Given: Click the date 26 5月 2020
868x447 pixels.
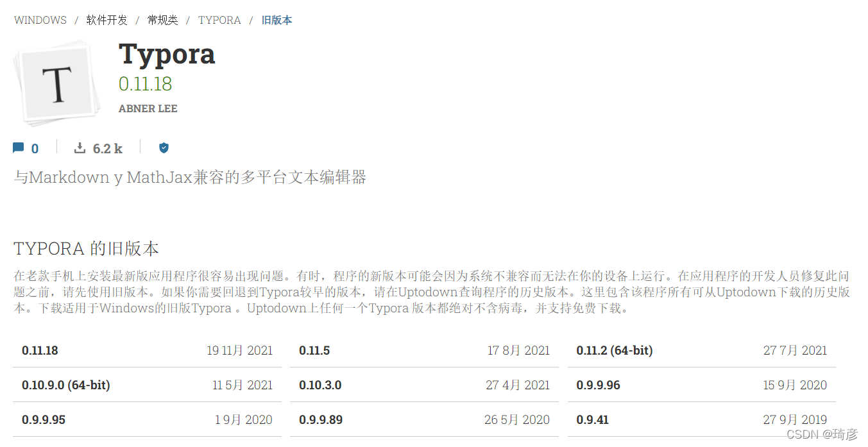Looking at the screenshot, I should click(517, 419).
